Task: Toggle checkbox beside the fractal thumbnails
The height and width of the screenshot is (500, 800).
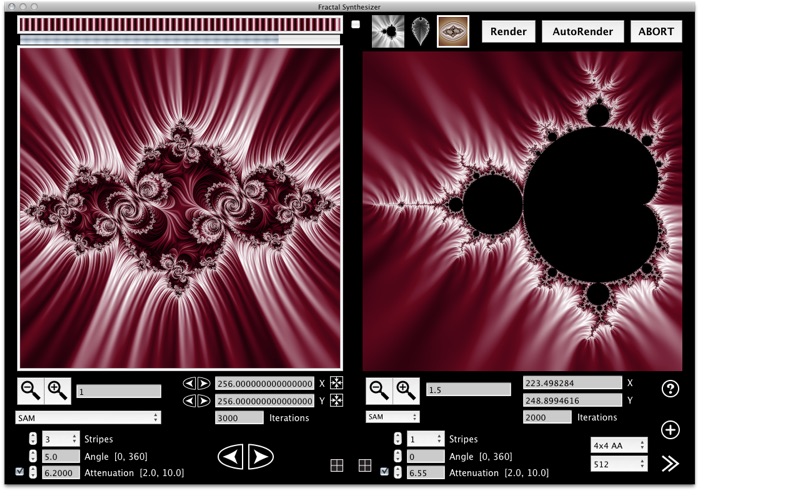Action: [x=357, y=24]
